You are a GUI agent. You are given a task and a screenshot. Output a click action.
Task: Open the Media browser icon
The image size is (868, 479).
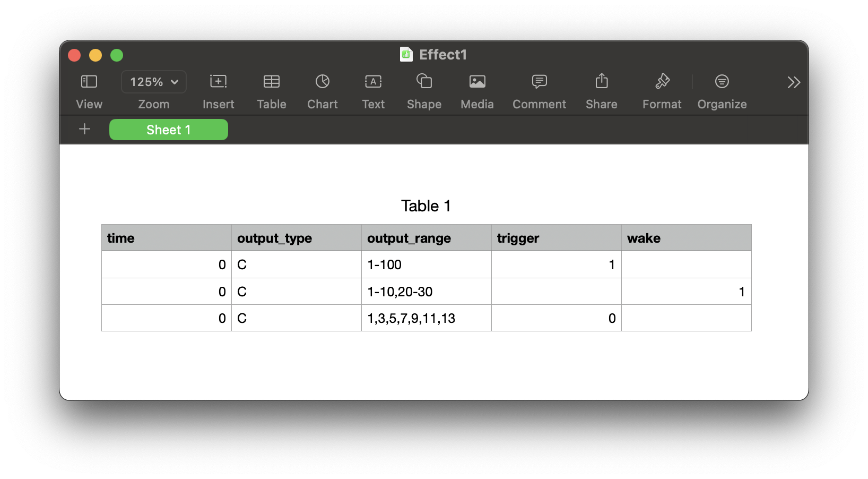(x=476, y=90)
